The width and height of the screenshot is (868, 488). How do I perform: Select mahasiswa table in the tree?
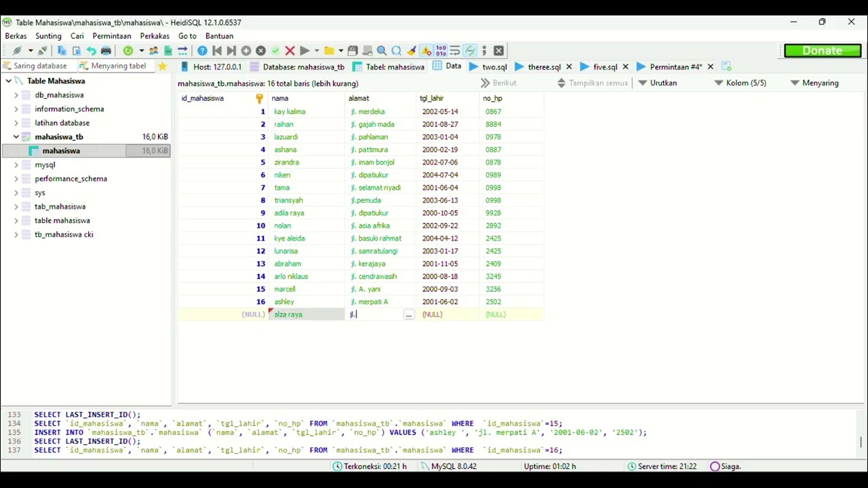61,150
